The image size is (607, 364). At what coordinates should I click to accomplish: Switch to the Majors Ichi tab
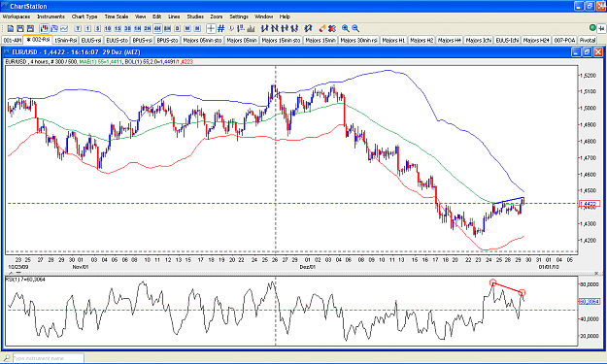(479, 40)
